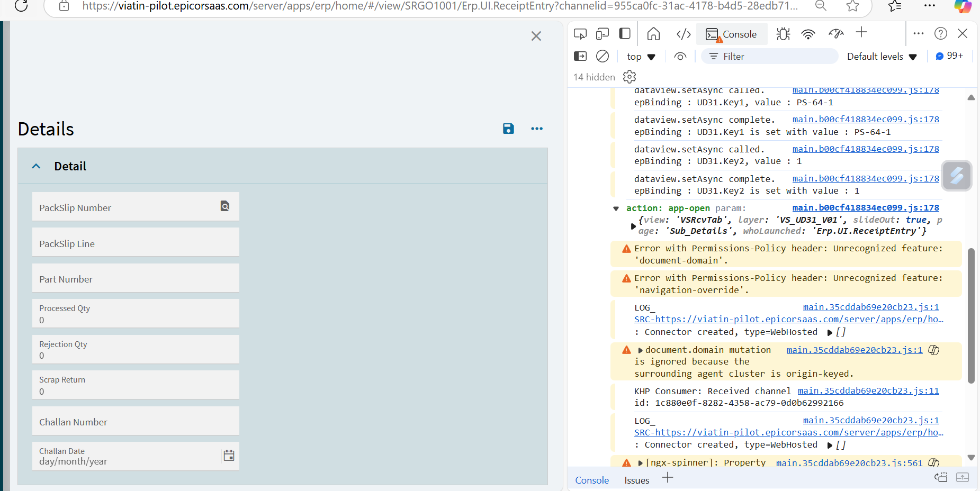This screenshot has width=980, height=491.
Task: Collapse the Detail section chevron
Action: tap(36, 166)
